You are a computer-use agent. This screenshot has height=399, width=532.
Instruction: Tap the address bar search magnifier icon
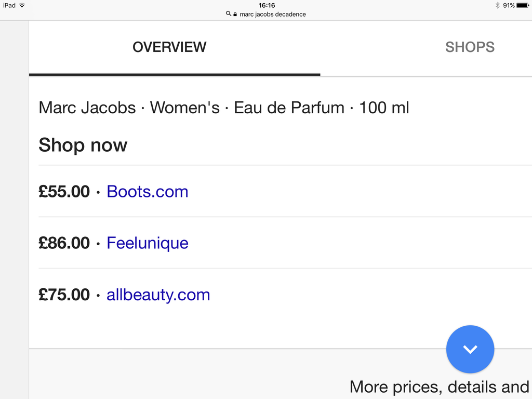pos(229,14)
